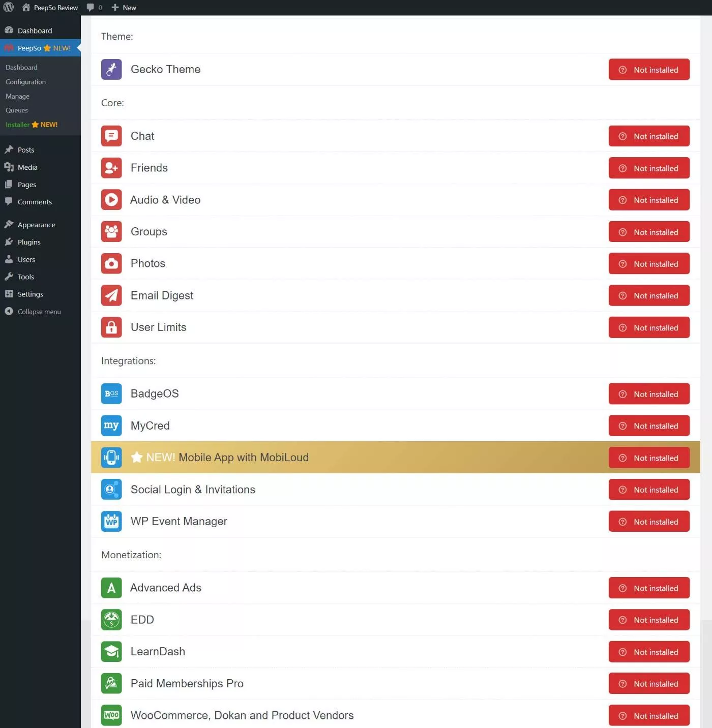
Task: Click Not installed button for Gecko Theme
Action: tap(649, 70)
